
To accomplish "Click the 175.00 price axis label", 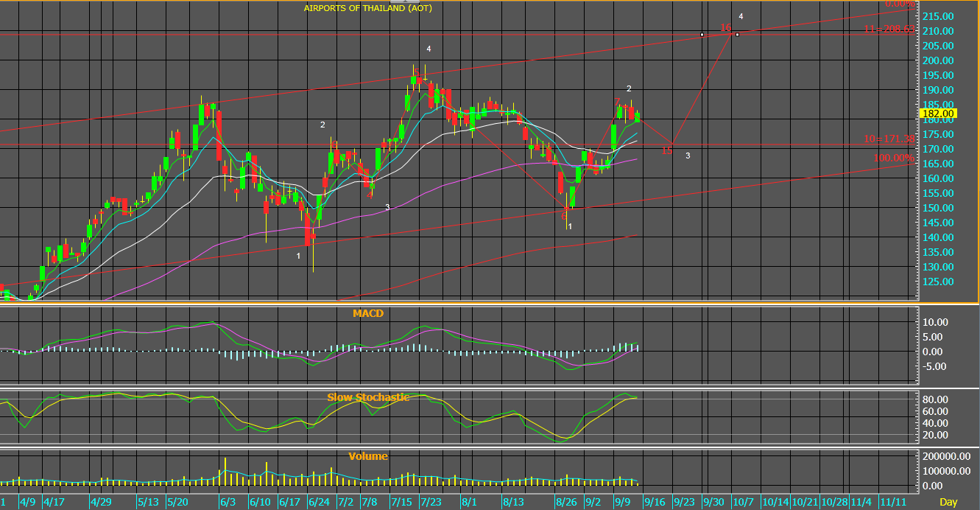I will pos(938,134).
